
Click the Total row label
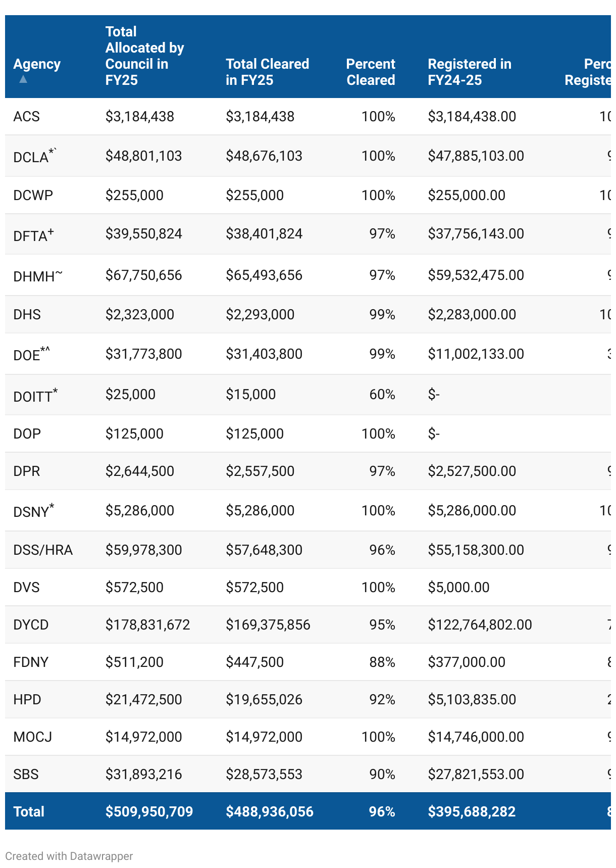[x=29, y=811]
